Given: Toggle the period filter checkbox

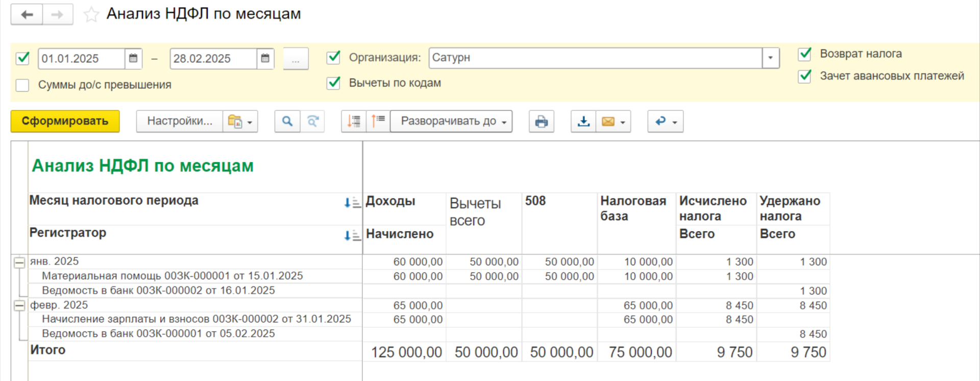Looking at the screenshot, I should pyautogui.click(x=23, y=58).
